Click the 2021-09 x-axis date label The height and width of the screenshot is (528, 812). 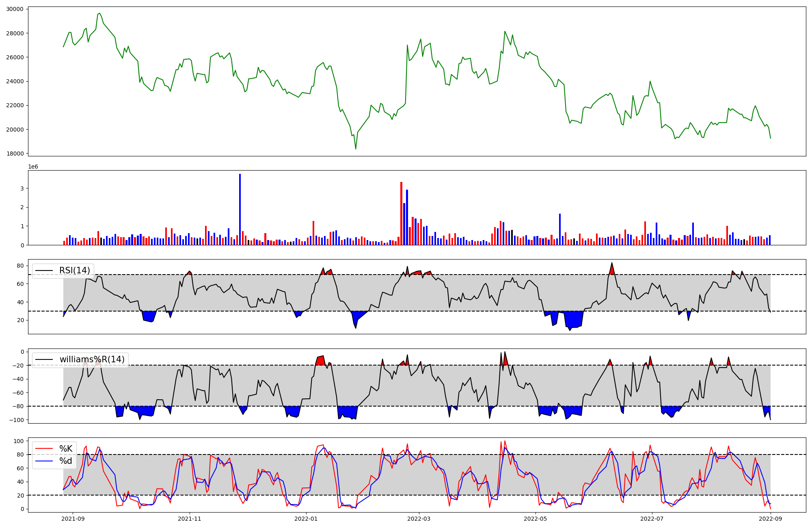pos(73,519)
